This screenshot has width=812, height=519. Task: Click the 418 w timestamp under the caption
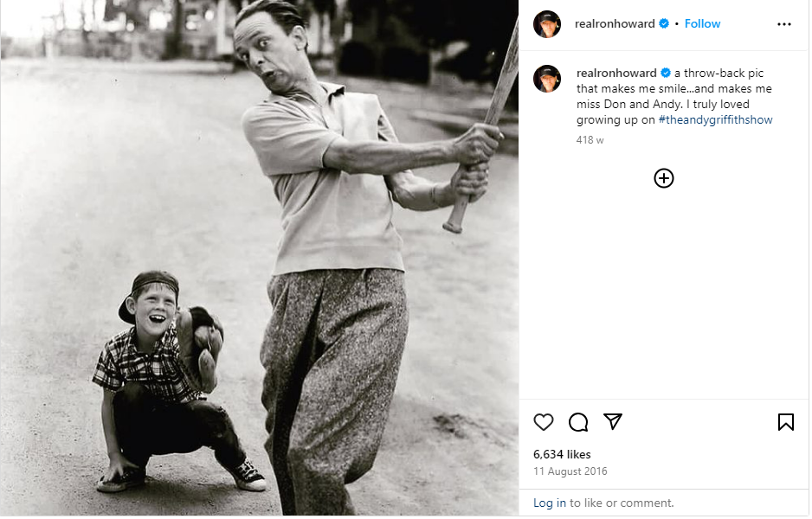tap(590, 140)
